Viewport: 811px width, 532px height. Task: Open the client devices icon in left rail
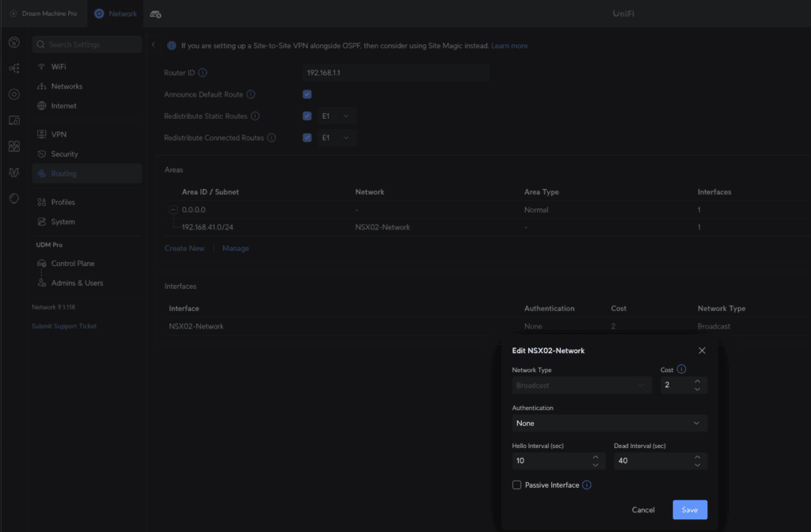click(x=13, y=120)
